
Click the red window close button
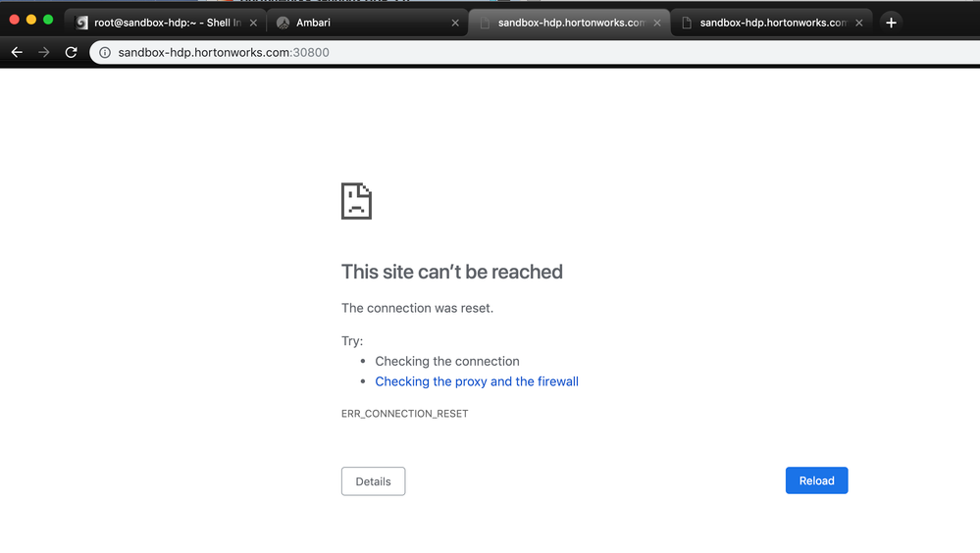pos(14,20)
